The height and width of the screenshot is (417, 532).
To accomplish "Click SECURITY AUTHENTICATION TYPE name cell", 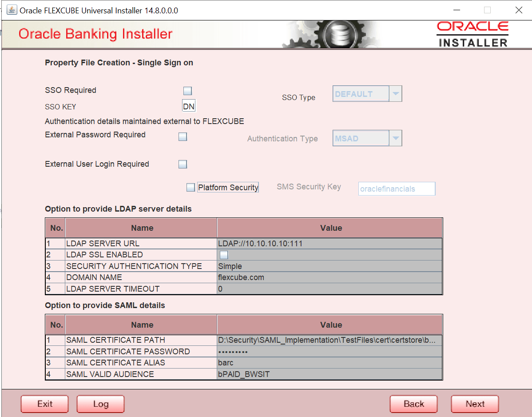I will click(x=141, y=266).
